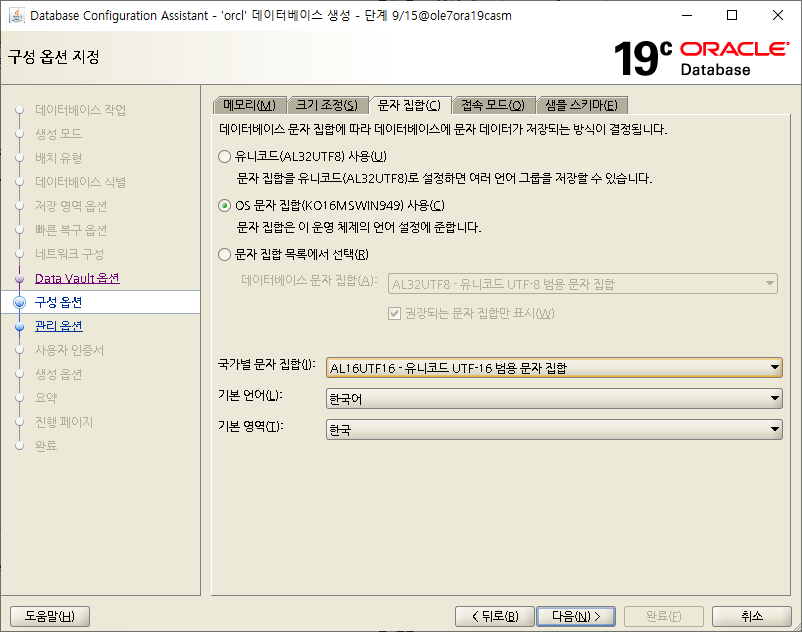Select the current 구성 옵션 step
Viewport: 802px width, 632px height.
(x=100, y=302)
